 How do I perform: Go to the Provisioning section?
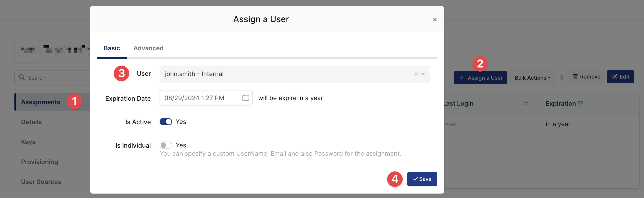pyautogui.click(x=39, y=162)
